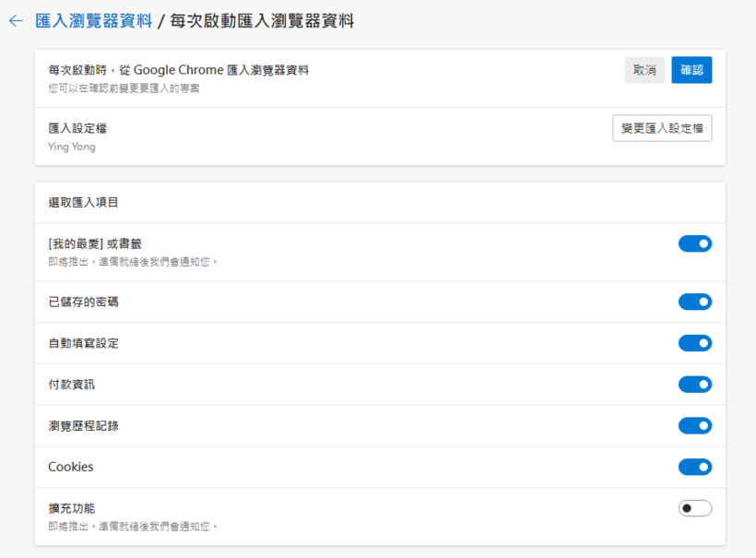
Task: Click the 付款資訊 label text
Action: [71, 385]
